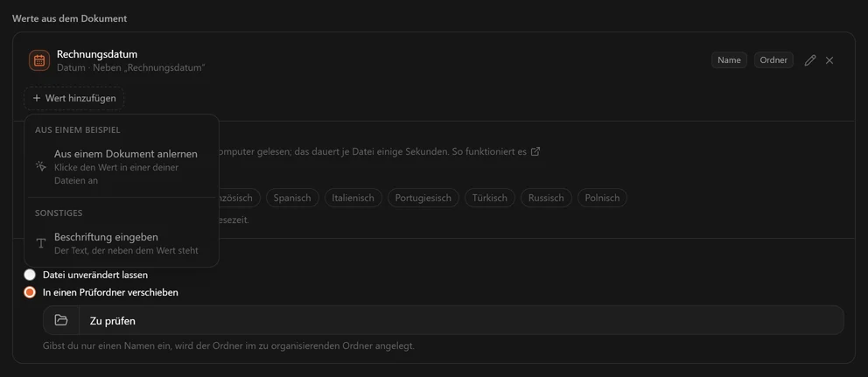Click the cursor-click icon beside Aus einem Dokument
The width and height of the screenshot is (868, 377).
coord(40,165)
